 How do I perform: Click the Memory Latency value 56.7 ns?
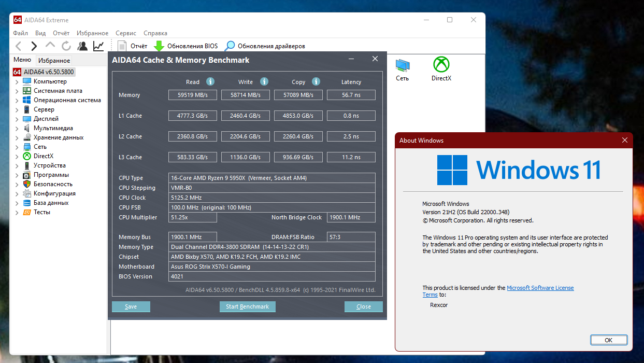[x=351, y=95]
